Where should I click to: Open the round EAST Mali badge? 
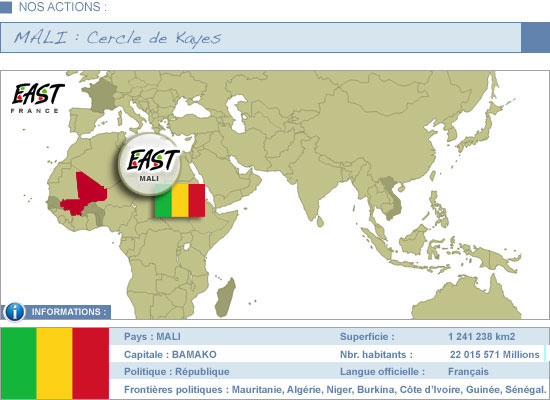coord(150,164)
